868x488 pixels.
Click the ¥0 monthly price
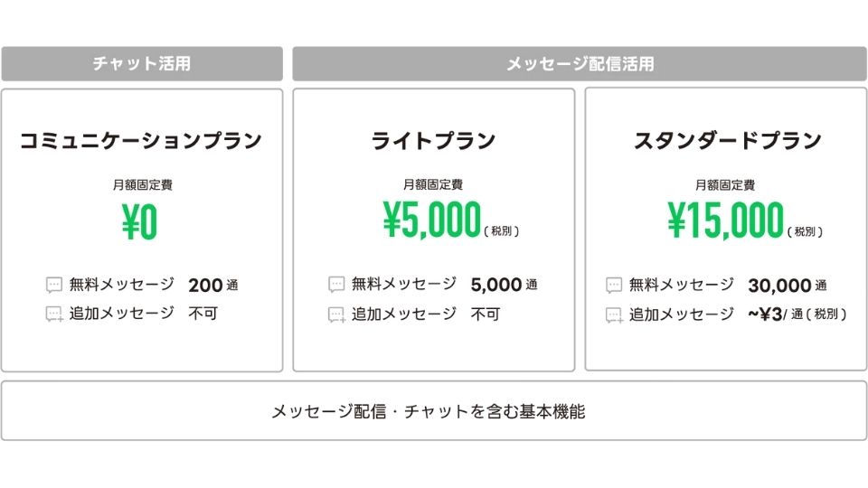pyautogui.click(x=140, y=221)
